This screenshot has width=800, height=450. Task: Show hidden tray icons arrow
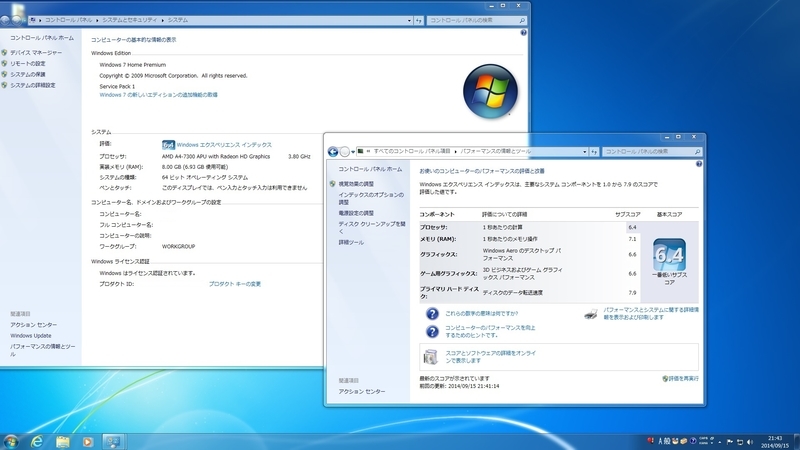[x=719, y=442]
